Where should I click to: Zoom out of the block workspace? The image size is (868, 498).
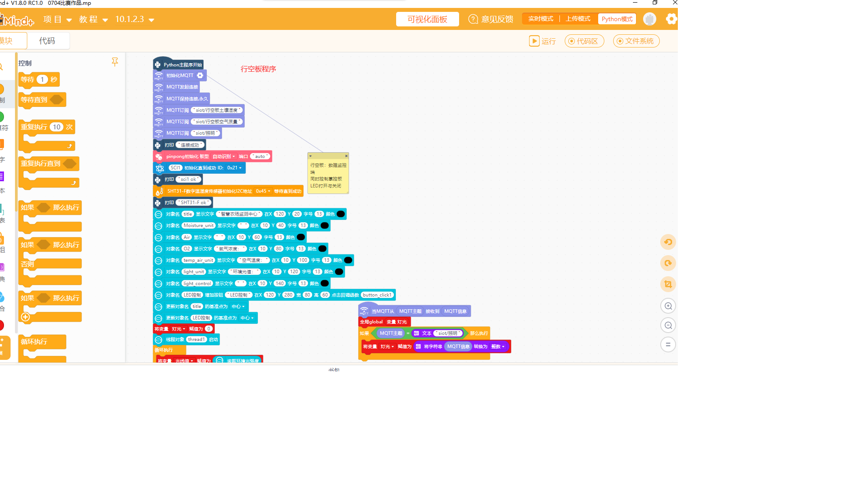[668, 325]
